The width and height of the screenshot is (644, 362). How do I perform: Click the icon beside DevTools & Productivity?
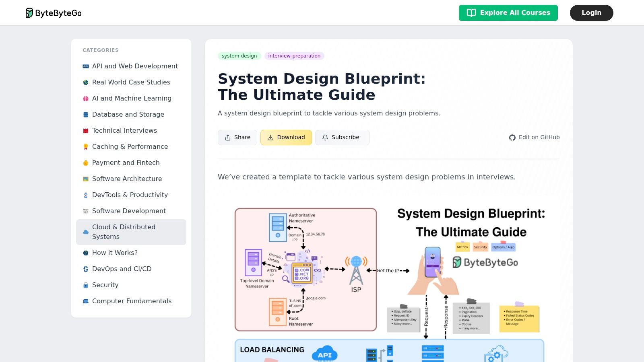tap(86, 195)
